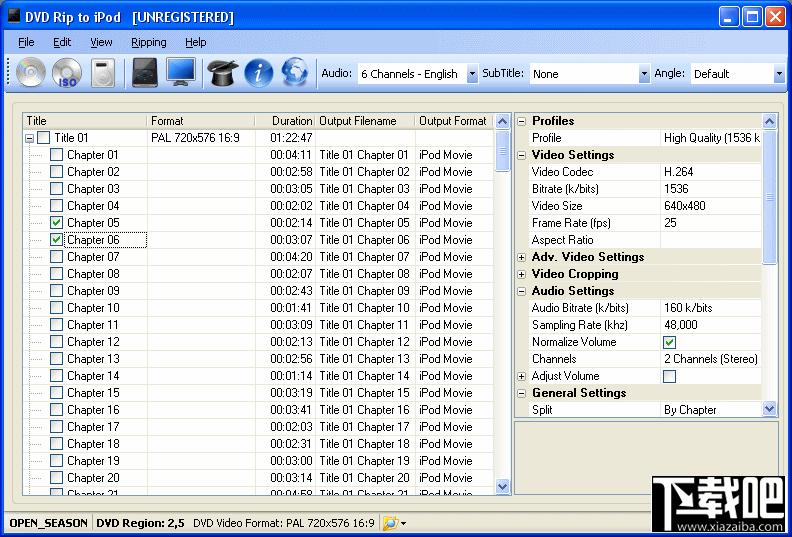Viewport: 792px width, 537px height.
Task: Check Chapter 01 checkbox
Action: coord(57,155)
